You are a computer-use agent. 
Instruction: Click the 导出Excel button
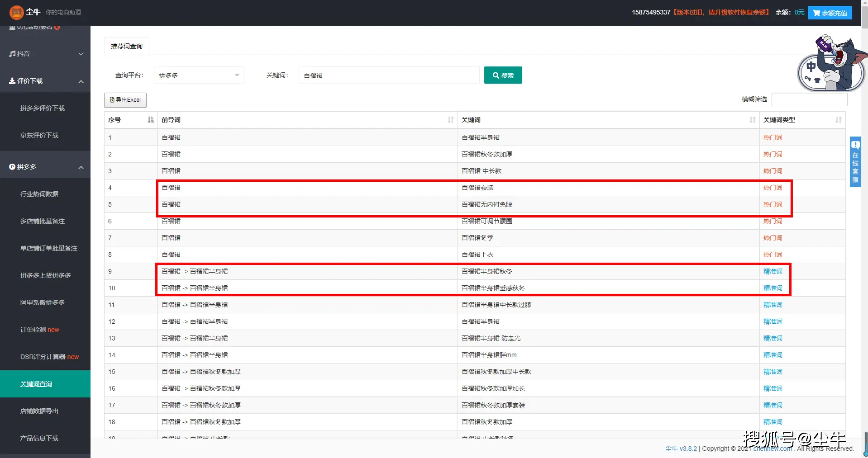[125, 100]
